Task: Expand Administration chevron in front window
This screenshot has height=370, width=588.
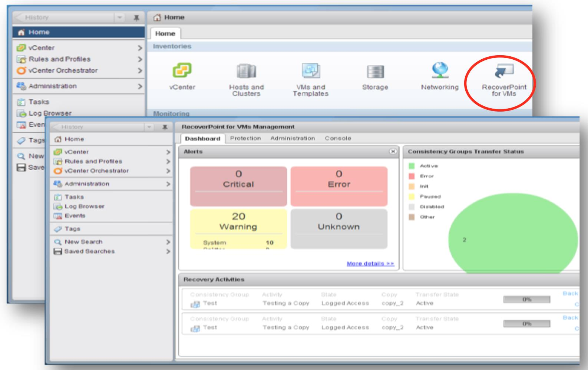Action: (168, 184)
